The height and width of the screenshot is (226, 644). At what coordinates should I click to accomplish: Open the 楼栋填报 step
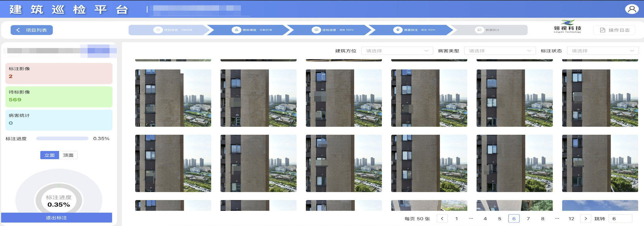coord(248,30)
